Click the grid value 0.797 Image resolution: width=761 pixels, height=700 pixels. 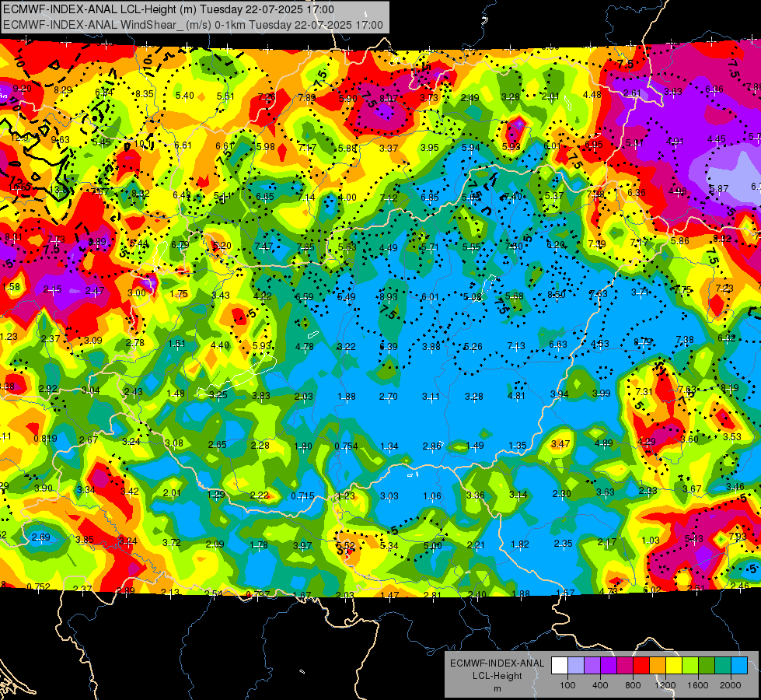click(258, 594)
